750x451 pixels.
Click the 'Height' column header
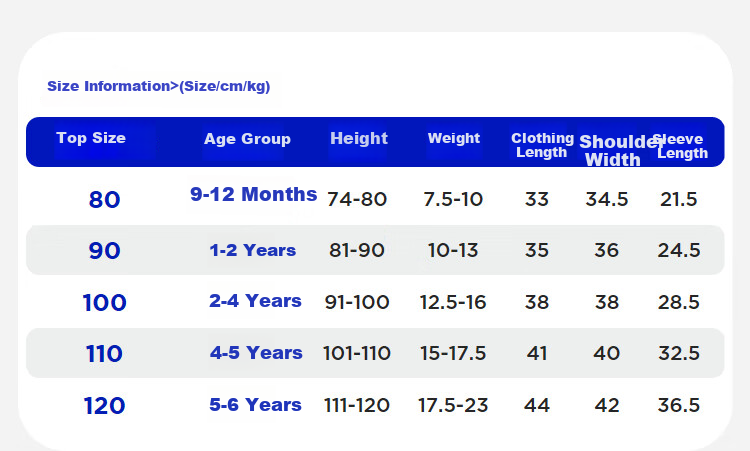359,138
